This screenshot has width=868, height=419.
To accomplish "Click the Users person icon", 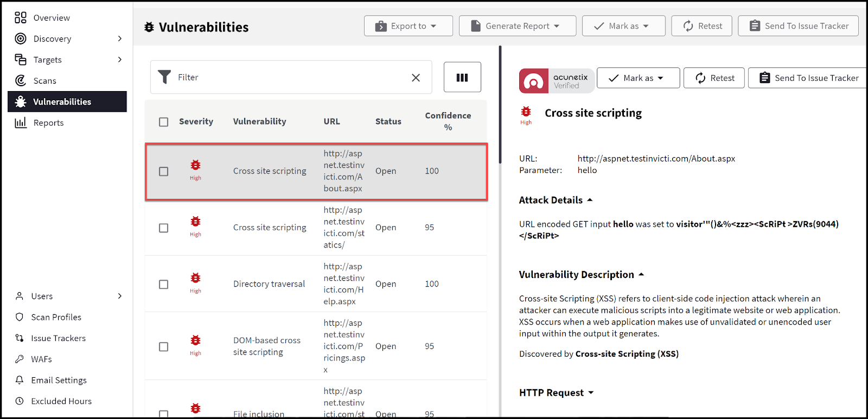I will pyautogui.click(x=20, y=296).
